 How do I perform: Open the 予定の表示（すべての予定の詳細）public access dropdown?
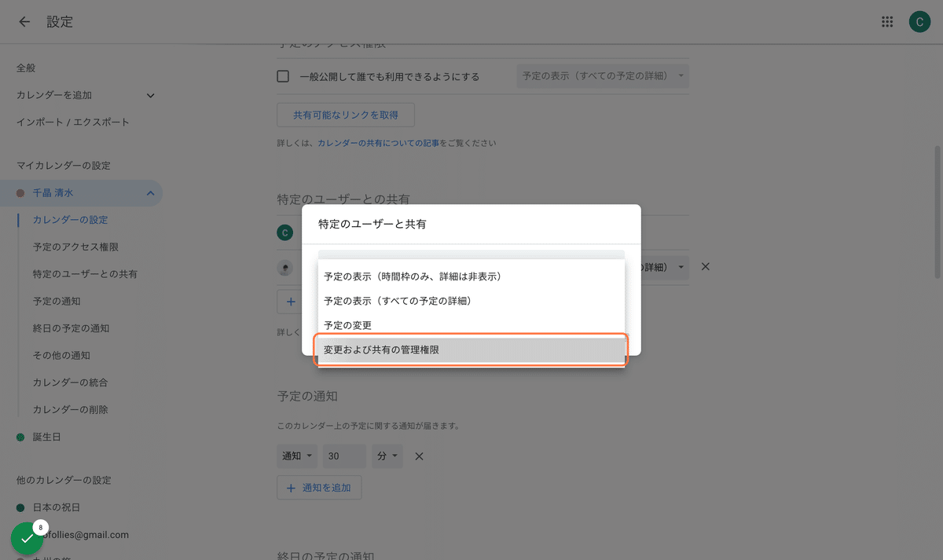point(603,76)
